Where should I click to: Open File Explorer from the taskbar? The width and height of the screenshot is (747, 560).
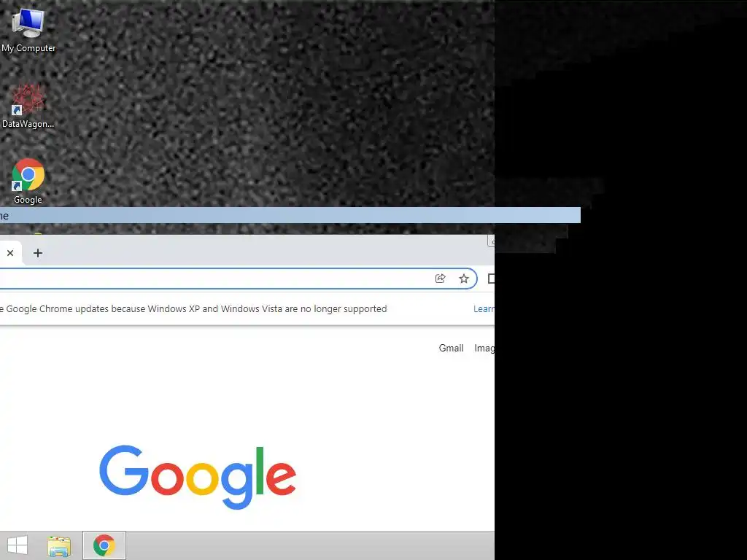pyautogui.click(x=59, y=545)
